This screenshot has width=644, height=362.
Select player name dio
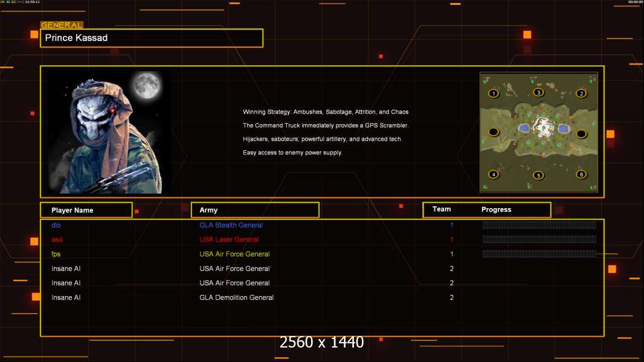pyautogui.click(x=56, y=225)
